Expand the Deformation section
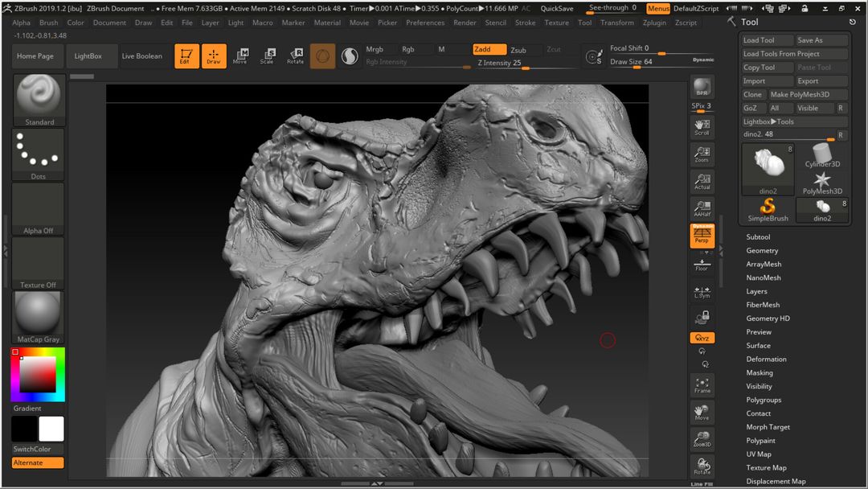868x489 pixels. (x=766, y=360)
